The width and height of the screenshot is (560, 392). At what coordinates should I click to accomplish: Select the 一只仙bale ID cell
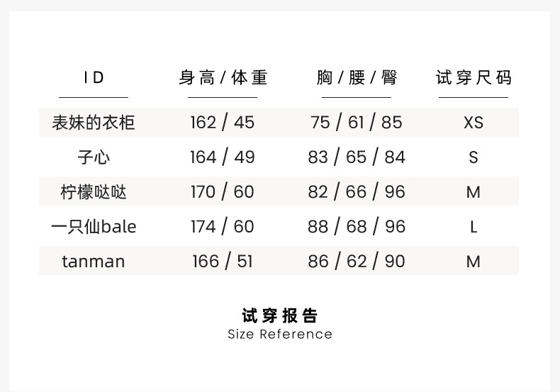pos(94,227)
